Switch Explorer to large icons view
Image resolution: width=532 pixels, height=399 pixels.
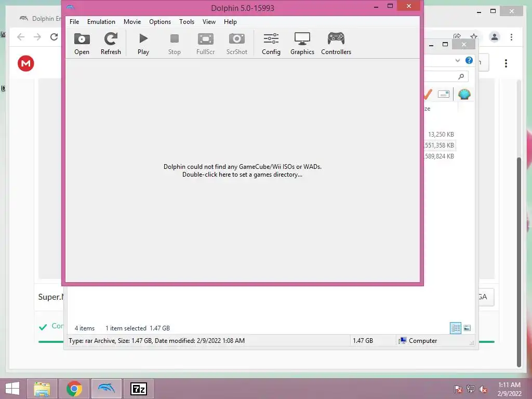click(467, 328)
